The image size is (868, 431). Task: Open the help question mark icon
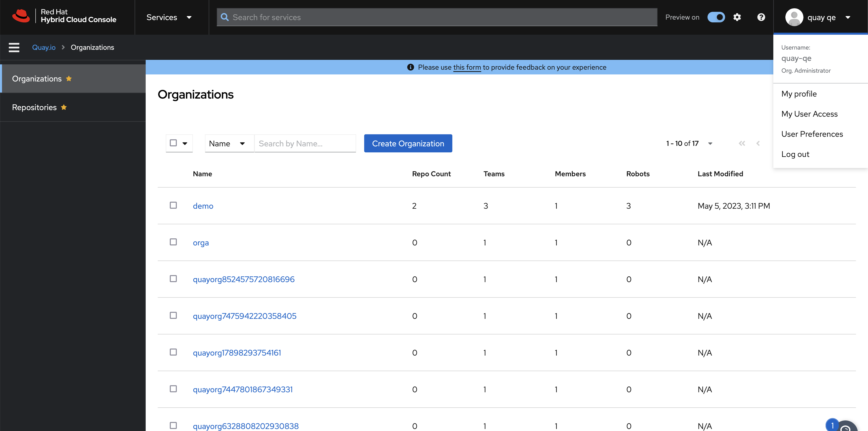pos(761,17)
